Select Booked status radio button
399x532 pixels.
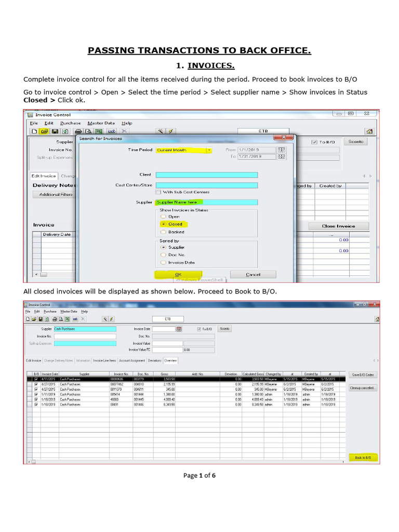[164, 232]
